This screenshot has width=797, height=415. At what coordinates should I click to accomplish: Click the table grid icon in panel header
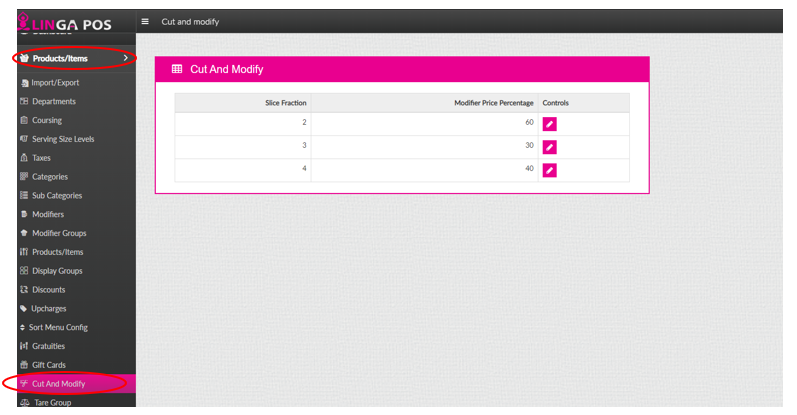(177, 69)
